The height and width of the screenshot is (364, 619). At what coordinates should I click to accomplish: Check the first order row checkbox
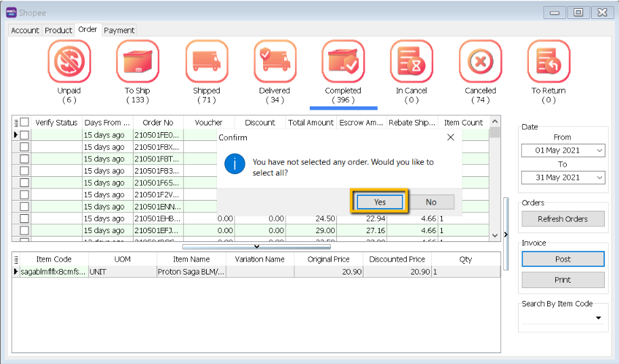coord(24,135)
